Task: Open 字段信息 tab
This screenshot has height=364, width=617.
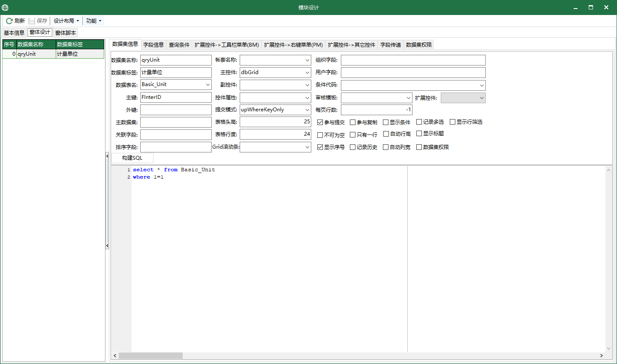Action: tap(153, 45)
